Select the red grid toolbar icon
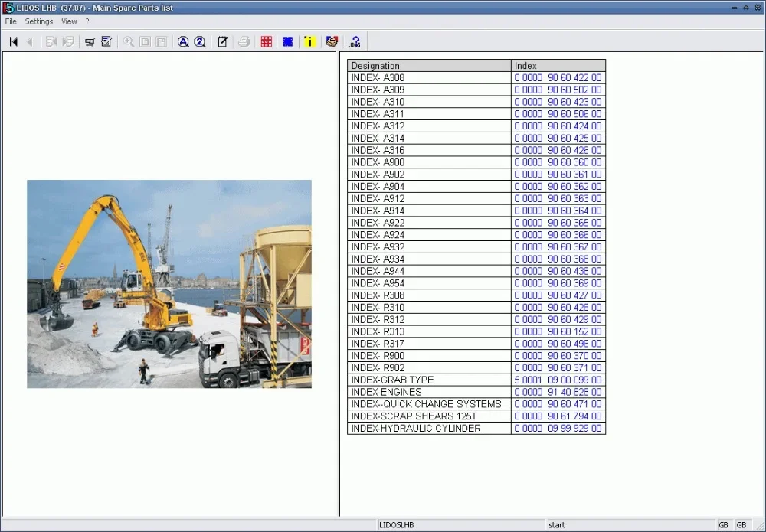The width and height of the screenshot is (766, 532). (x=266, y=41)
